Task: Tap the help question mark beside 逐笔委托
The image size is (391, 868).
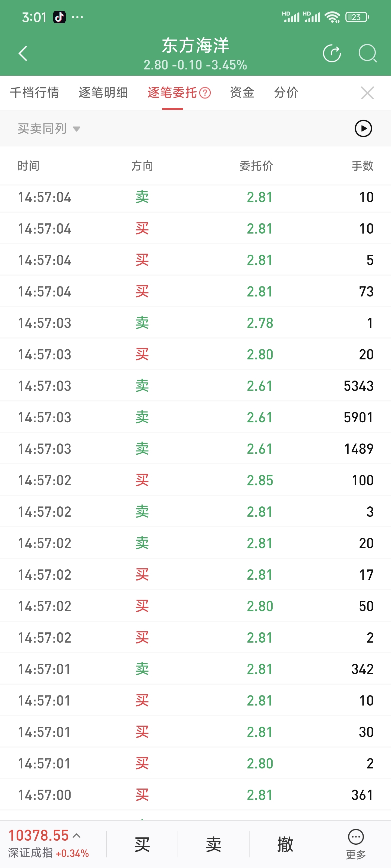Action: point(205,93)
